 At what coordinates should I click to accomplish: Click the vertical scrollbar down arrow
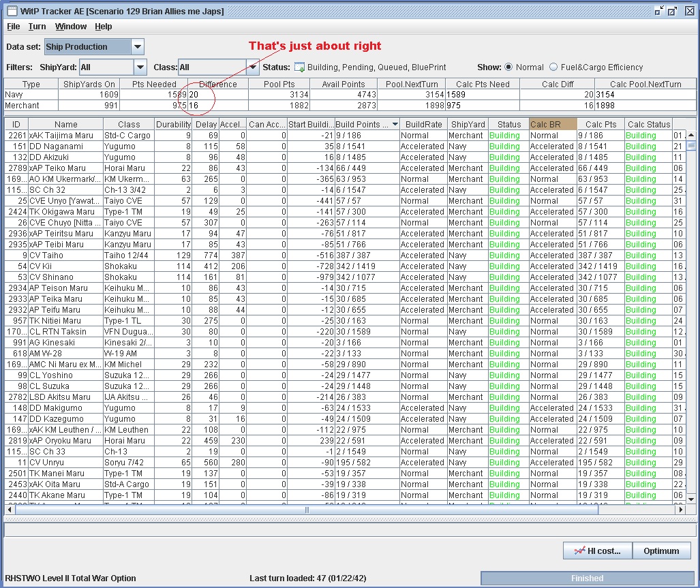(691, 499)
